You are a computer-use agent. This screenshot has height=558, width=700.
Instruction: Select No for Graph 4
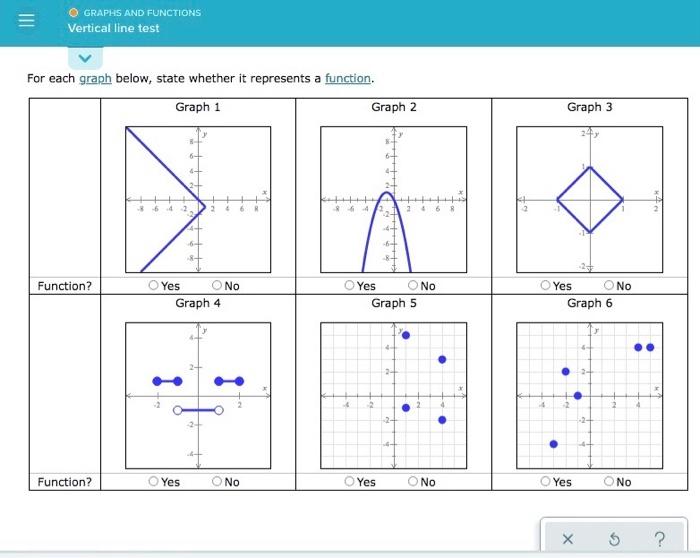click(x=217, y=481)
